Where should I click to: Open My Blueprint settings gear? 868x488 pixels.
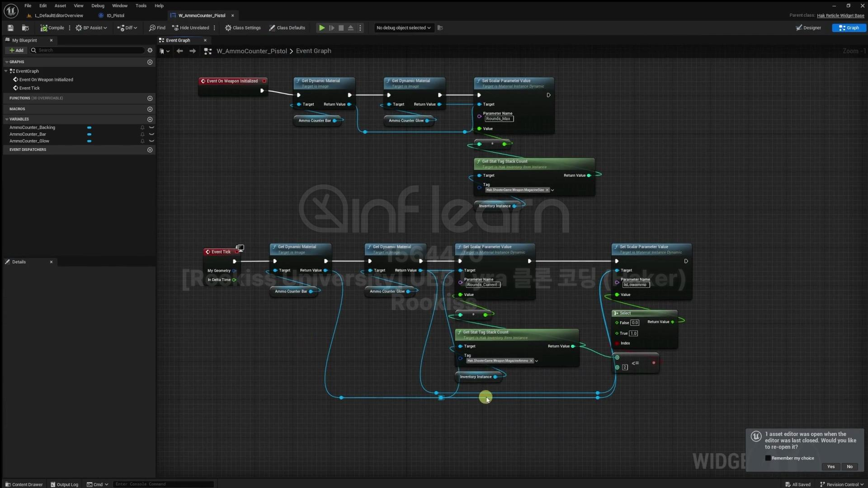point(150,50)
